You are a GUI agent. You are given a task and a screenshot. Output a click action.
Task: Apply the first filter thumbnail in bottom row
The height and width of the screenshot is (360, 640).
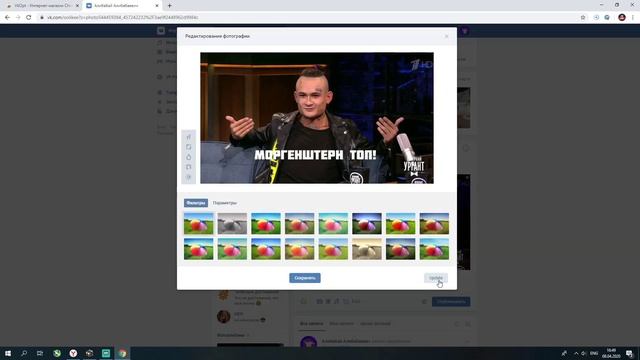(198, 249)
